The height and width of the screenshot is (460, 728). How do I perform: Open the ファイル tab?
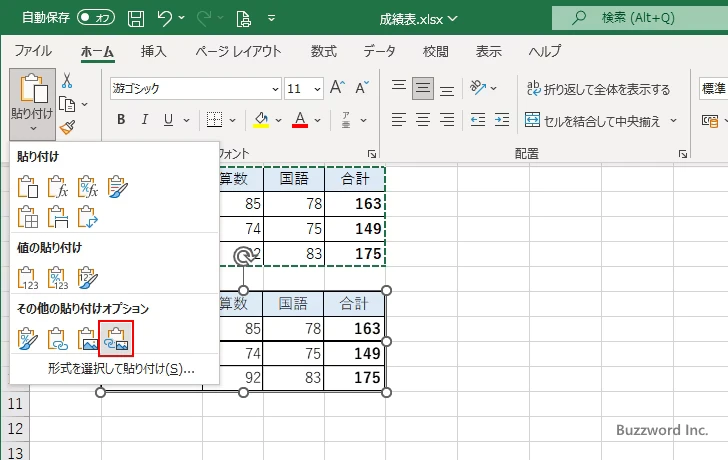tap(33, 51)
